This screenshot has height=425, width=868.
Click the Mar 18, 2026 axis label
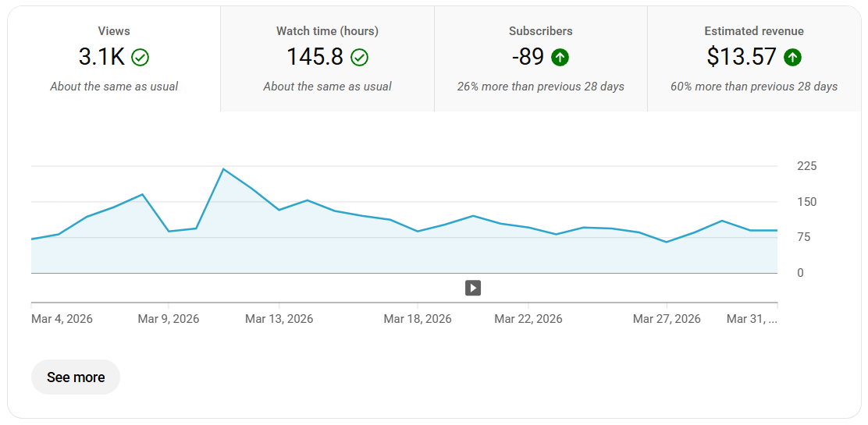418,319
